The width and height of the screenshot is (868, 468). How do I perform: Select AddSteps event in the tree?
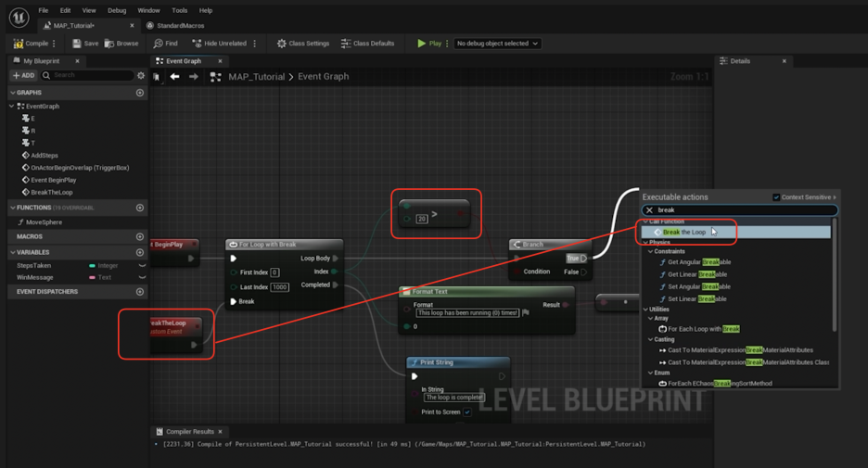40,156
